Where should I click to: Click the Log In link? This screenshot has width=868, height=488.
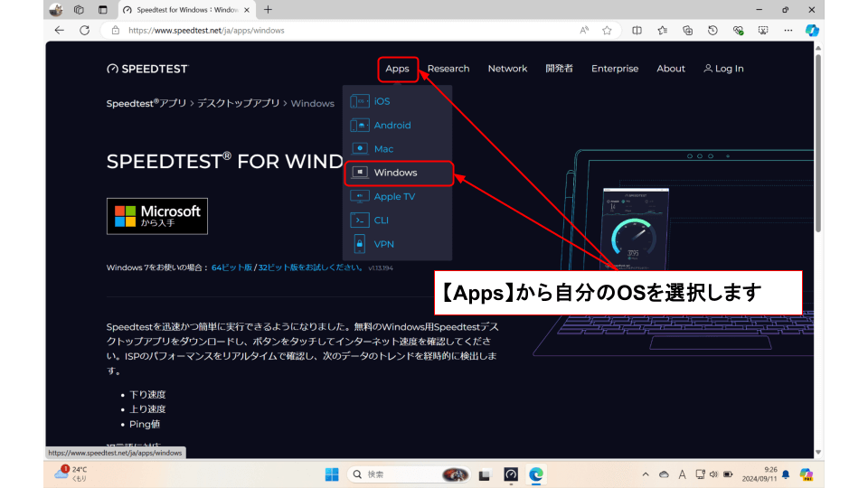[722, 69]
